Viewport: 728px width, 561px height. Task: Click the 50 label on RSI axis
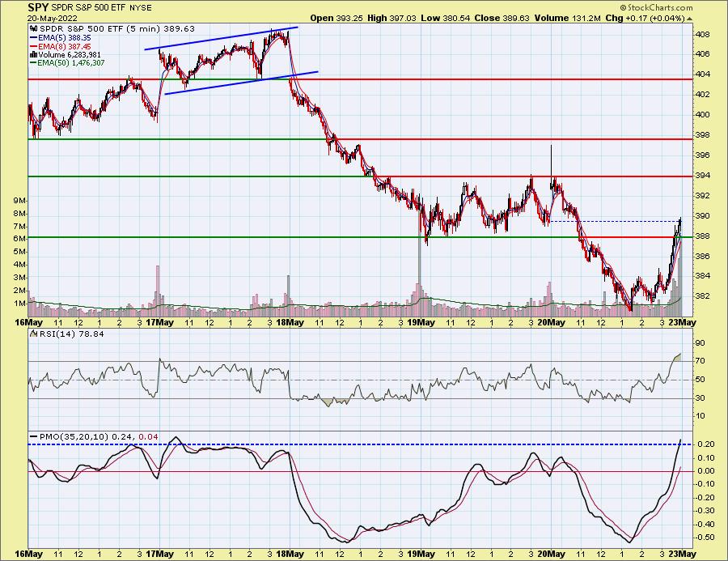(700, 380)
